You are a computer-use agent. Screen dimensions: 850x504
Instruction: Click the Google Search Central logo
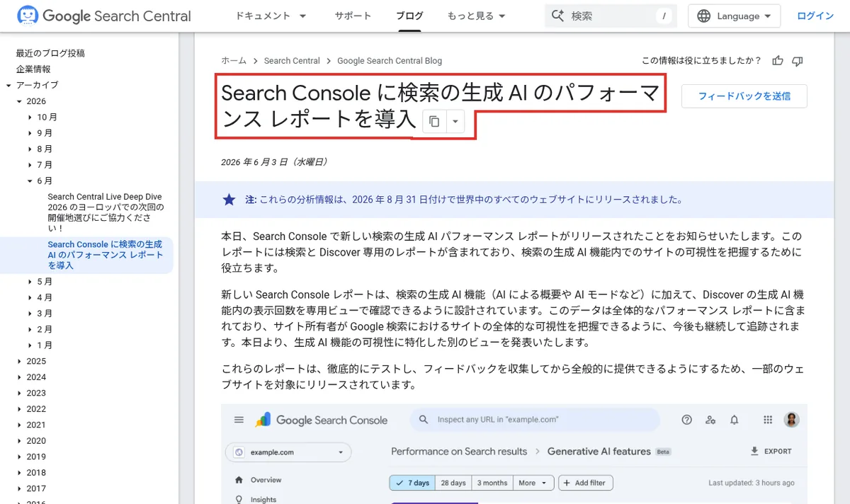[x=104, y=16]
